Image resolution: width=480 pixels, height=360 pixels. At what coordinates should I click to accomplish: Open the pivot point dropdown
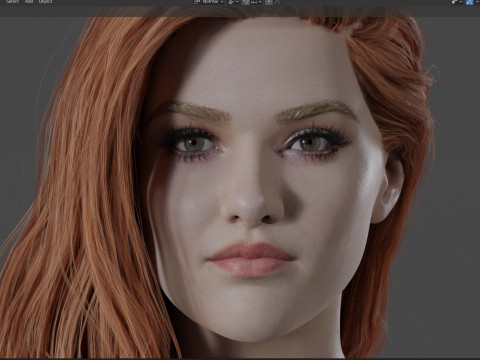click(233, 2)
